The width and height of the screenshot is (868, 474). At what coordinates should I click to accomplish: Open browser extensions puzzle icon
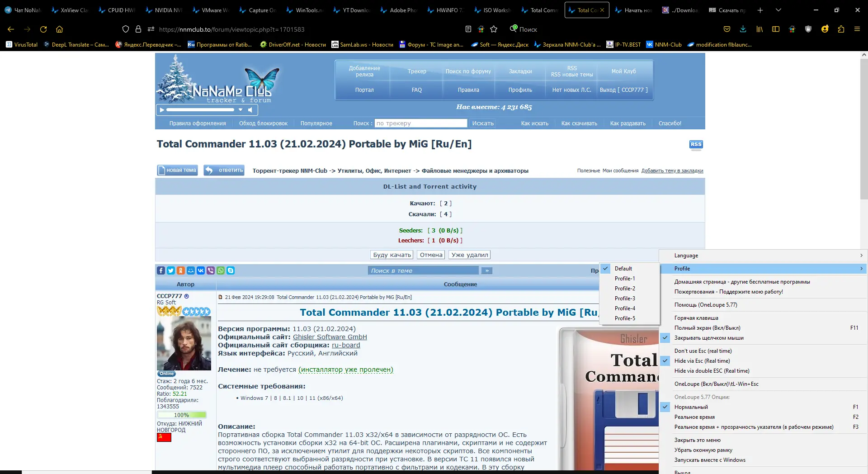[x=841, y=29]
